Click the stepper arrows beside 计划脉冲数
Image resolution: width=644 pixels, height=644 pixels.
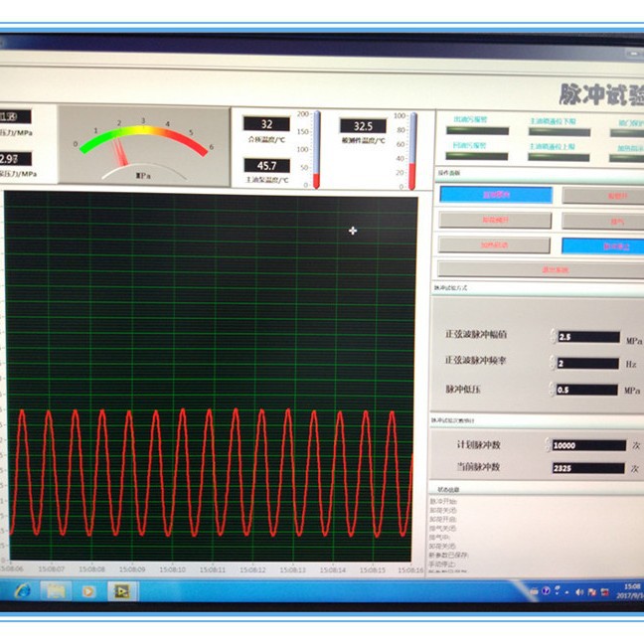[548, 444]
